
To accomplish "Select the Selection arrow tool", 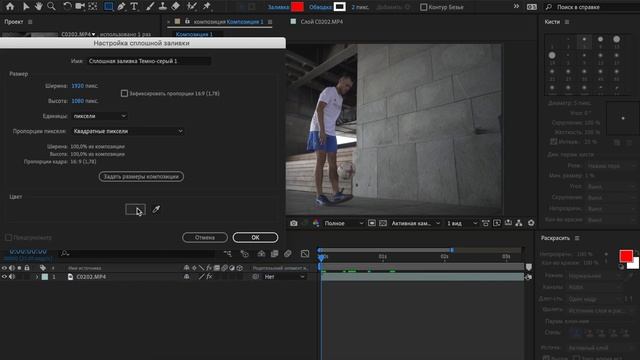I will (x=26, y=6).
